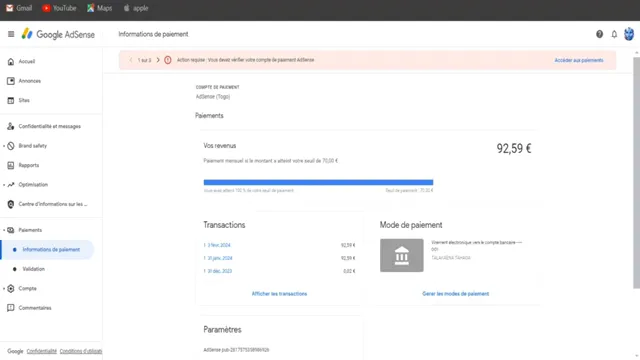Go to next alert with right chevron
Image resolution: width=640 pixels, height=360 pixels.
[x=158, y=60]
